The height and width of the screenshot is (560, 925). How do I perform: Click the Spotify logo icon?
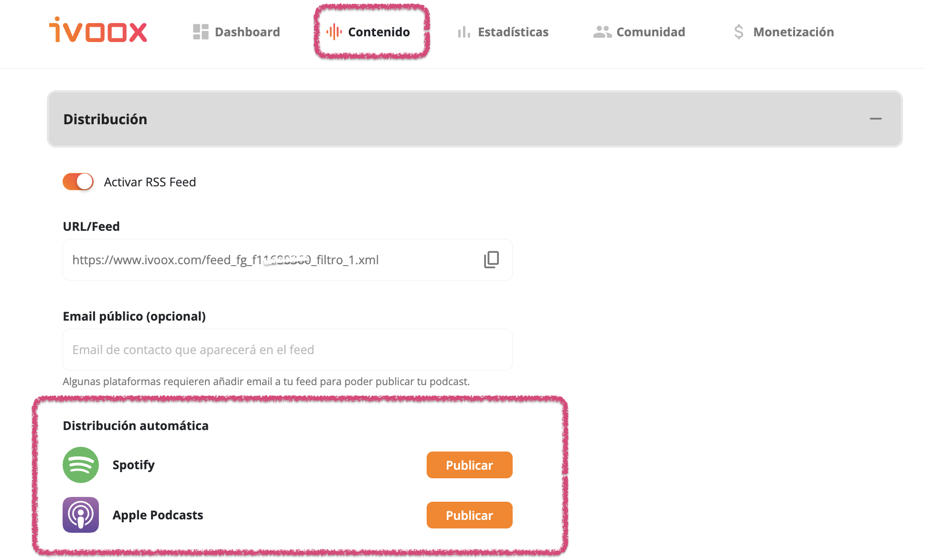click(81, 465)
